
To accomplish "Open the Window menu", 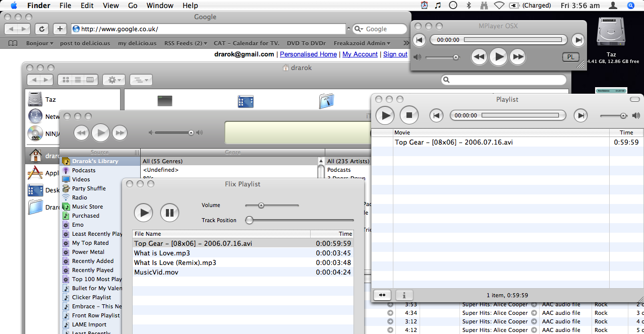I will [159, 6].
